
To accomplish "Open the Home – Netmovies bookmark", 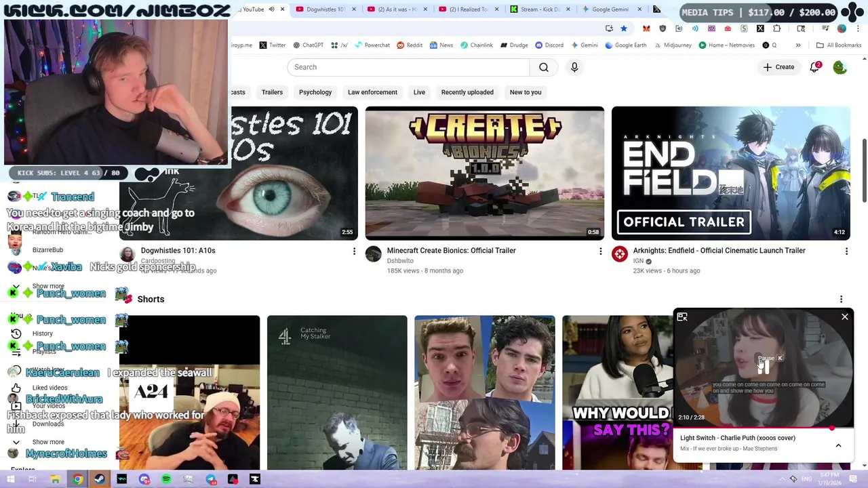I will point(726,45).
